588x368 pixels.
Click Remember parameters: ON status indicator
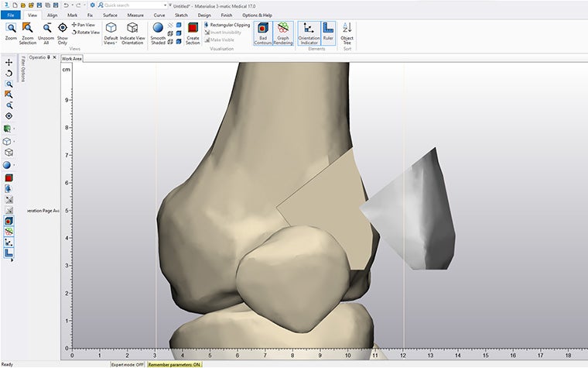coord(174,365)
